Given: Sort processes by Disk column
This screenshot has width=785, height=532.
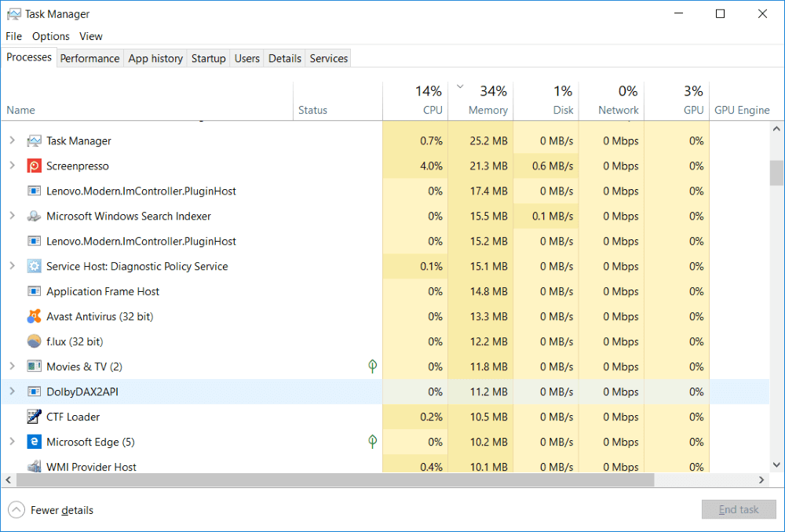Looking at the screenshot, I should click(x=546, y=101).
